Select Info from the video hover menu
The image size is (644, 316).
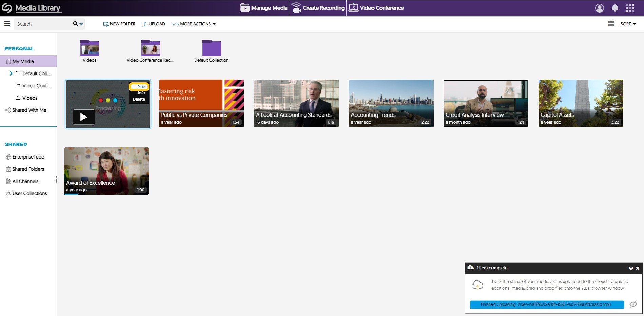141,93
